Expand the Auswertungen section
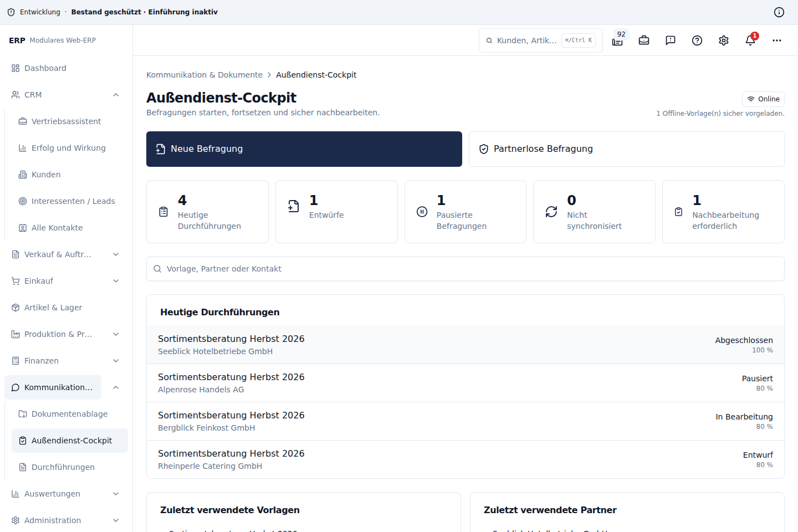Screen dimensions: 798x532 click(116, 494)
